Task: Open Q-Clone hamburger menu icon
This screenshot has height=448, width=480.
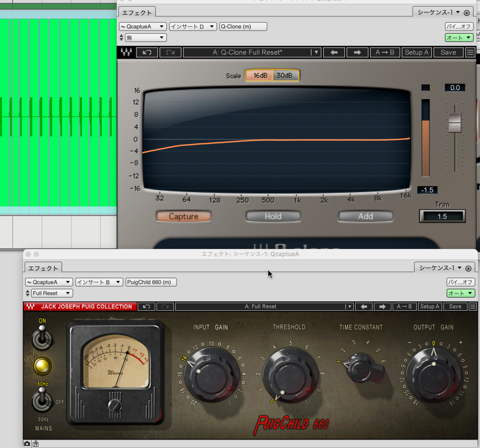Action: tap(470, 52)
